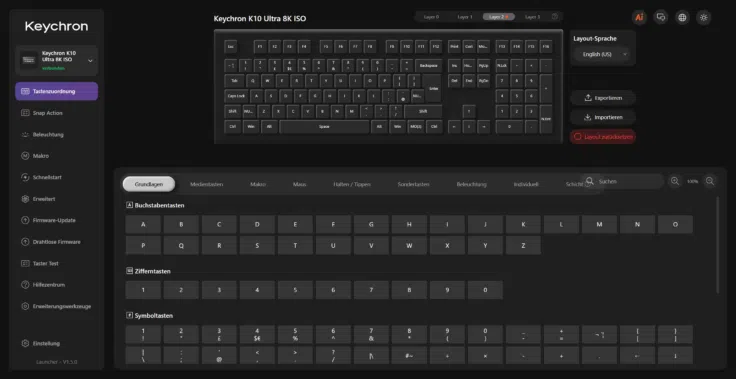Choose letter M in Buchstabentasten

(599, 224)
